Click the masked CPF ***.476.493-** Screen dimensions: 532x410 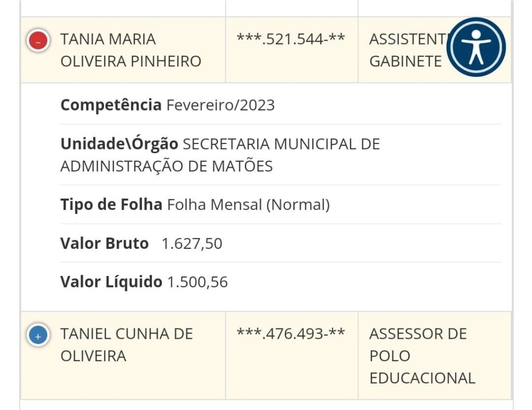coord(291,334)
